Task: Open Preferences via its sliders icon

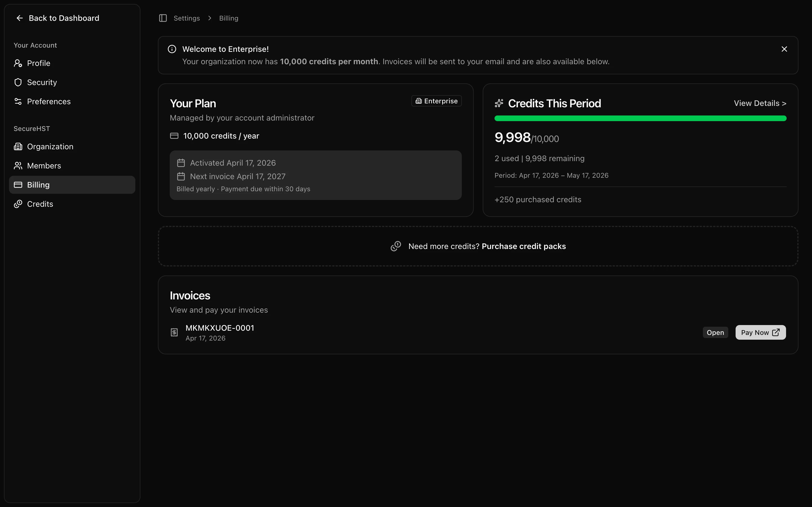Action: point(18,101)
